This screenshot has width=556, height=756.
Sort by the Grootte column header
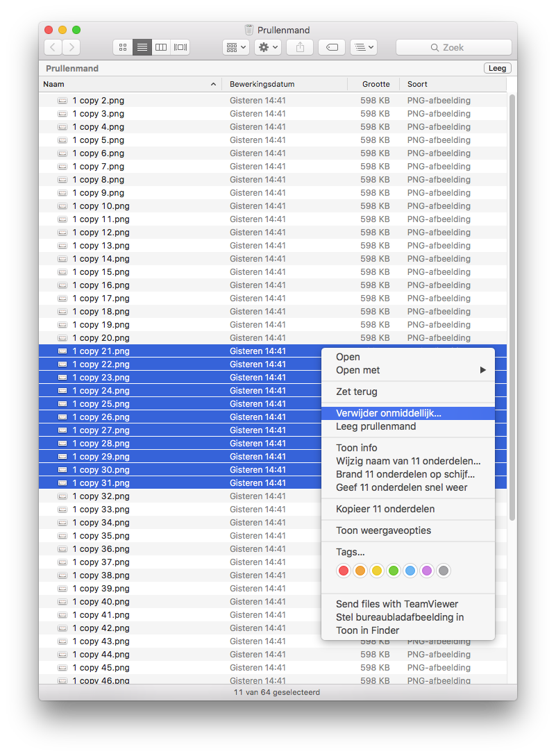373,84
